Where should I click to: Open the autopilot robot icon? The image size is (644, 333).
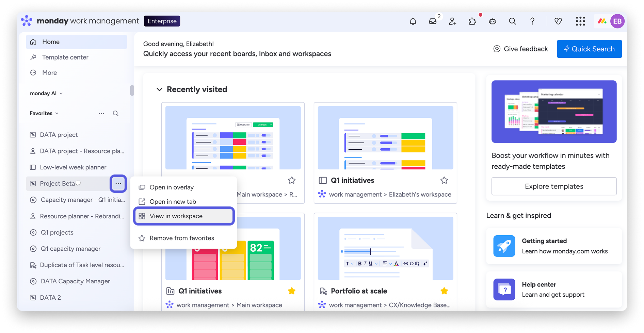coord(493,21)
